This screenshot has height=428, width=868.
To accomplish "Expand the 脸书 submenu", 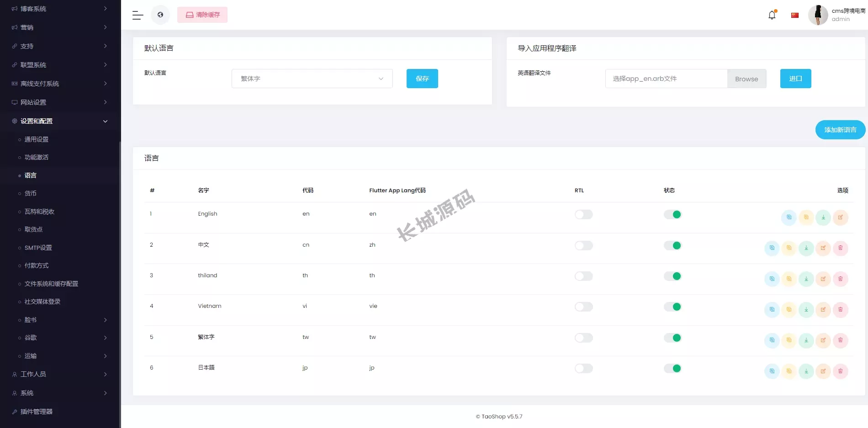I will pyautogui.click(x=60, y=320).
